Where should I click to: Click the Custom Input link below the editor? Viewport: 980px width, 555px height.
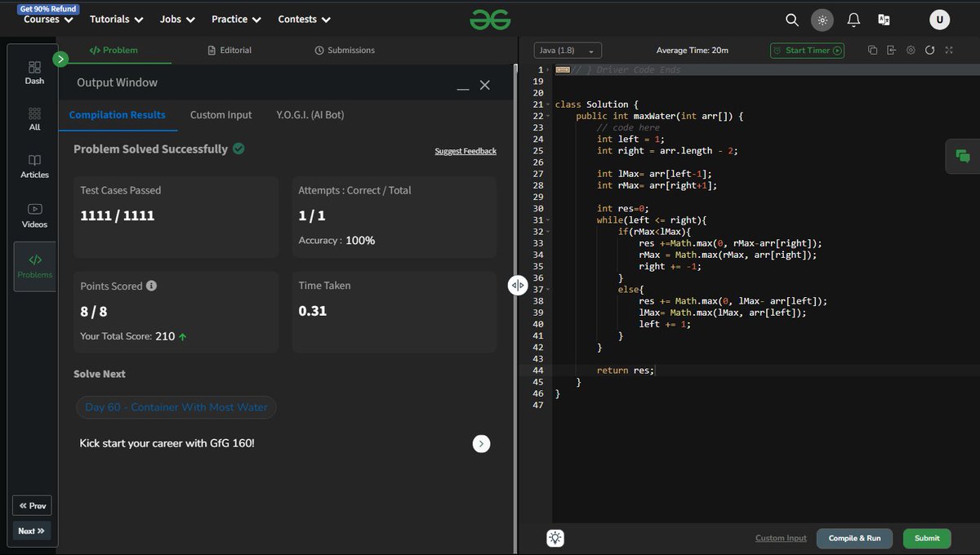click(781, 538)
